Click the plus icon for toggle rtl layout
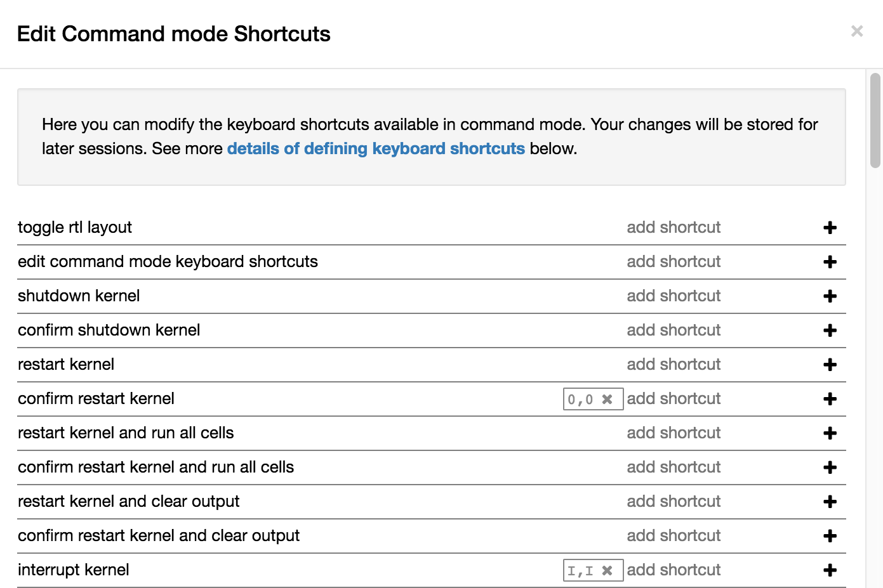The height and width of the screenshot is (588, 883). point(830,228)
